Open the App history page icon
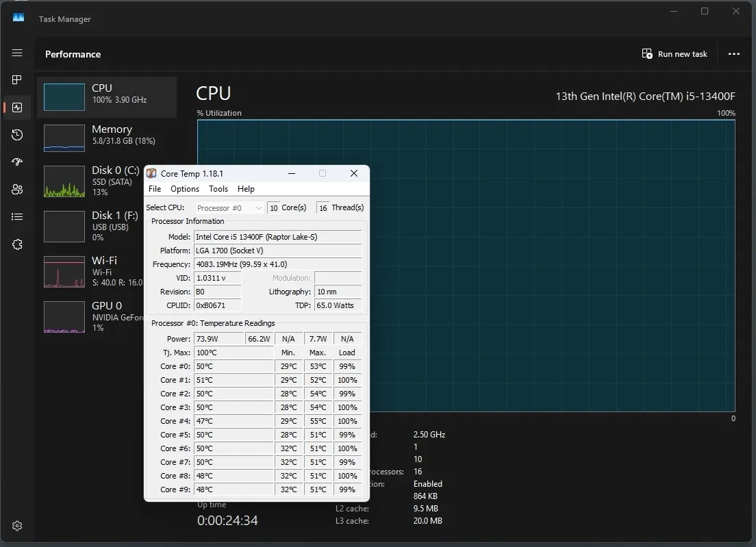 (x=17, y=135)
